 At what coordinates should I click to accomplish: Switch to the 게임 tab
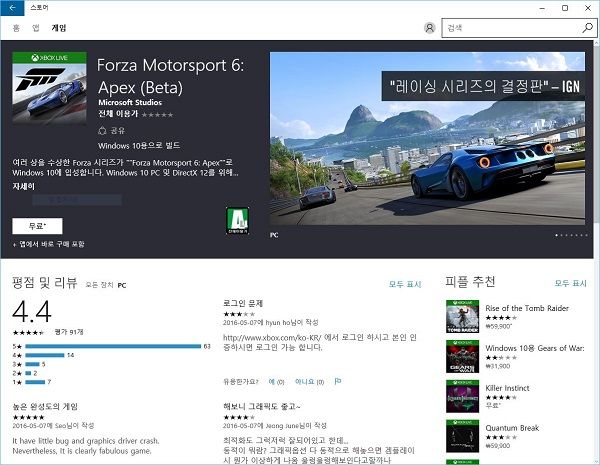59,28
